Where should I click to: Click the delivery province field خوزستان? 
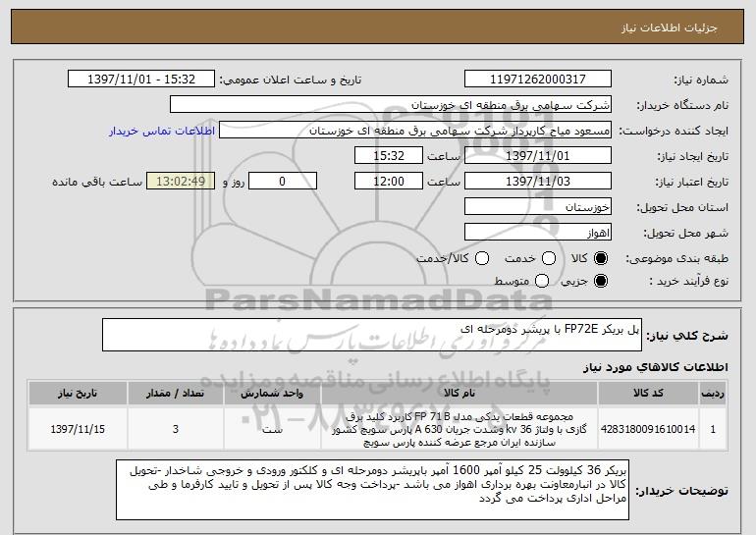(x=538, y=207)
